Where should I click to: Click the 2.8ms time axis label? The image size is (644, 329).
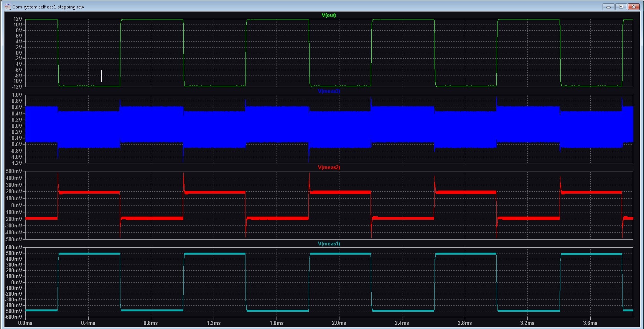[465, 323]
